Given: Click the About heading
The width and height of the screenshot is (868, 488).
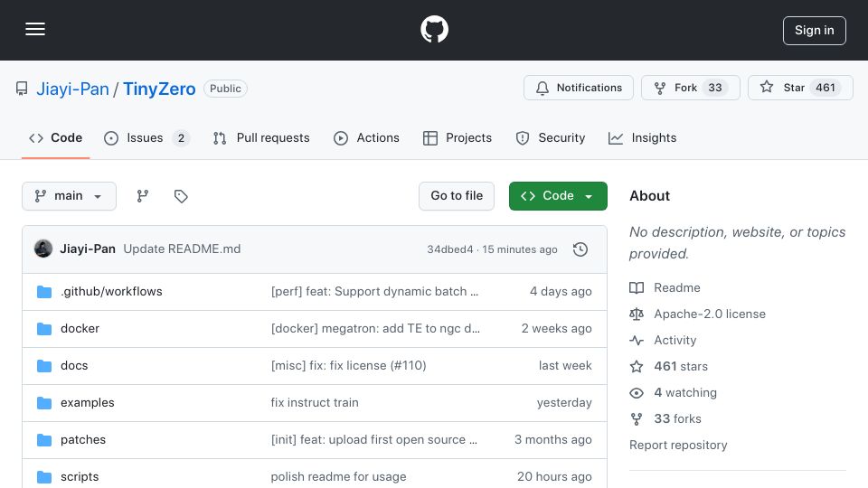Looking at the screenshot, I should point(649,196).
